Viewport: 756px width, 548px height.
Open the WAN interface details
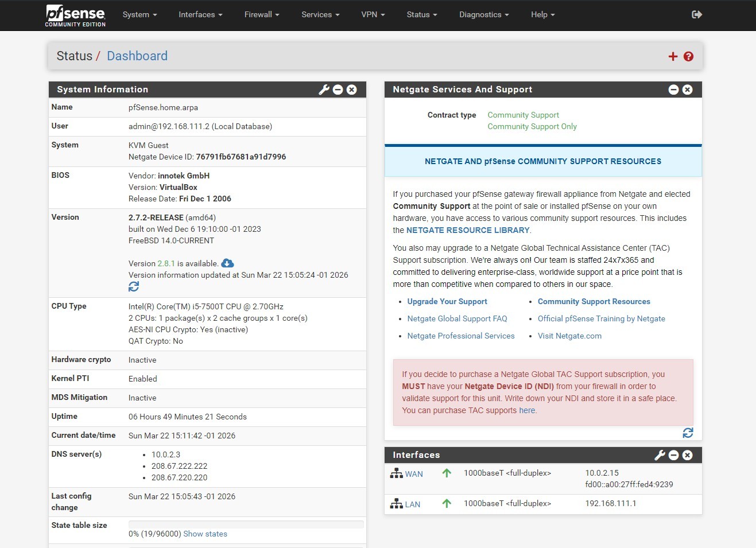414,473
